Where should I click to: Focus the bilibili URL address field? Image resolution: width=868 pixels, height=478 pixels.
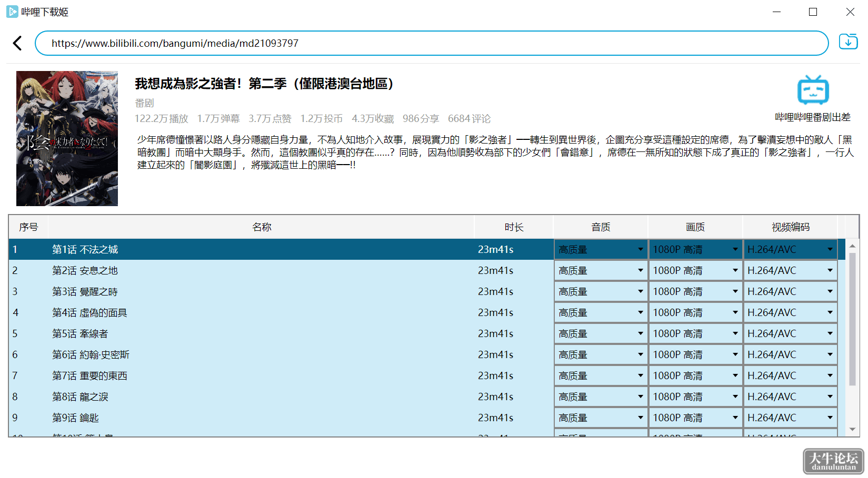(432, 43)
